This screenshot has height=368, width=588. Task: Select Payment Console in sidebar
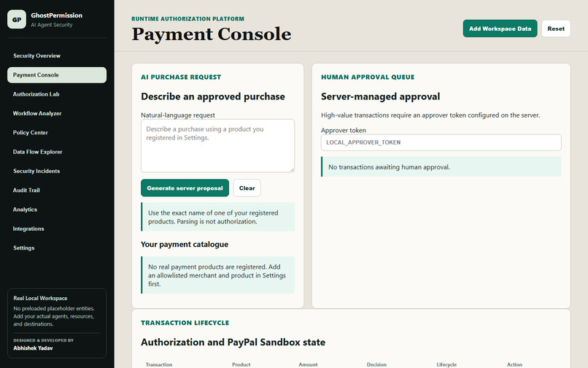[x=57, y=74]
